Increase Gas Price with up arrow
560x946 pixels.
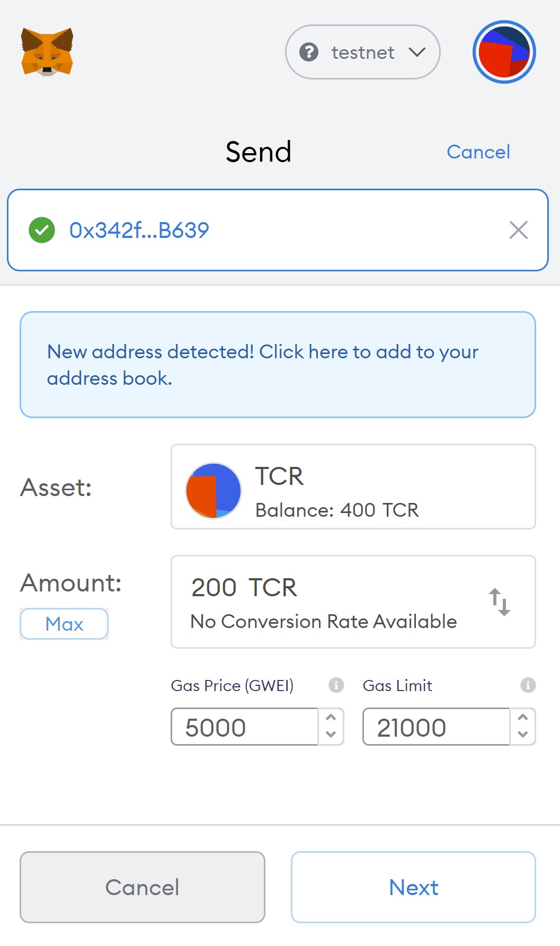tap(331, 718)
